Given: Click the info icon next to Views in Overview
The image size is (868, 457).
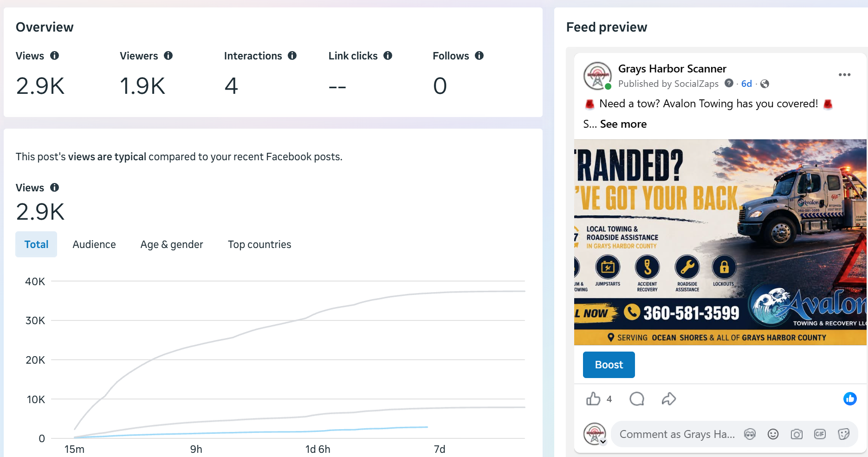Looking at the screenshot, I should point(55,56).
